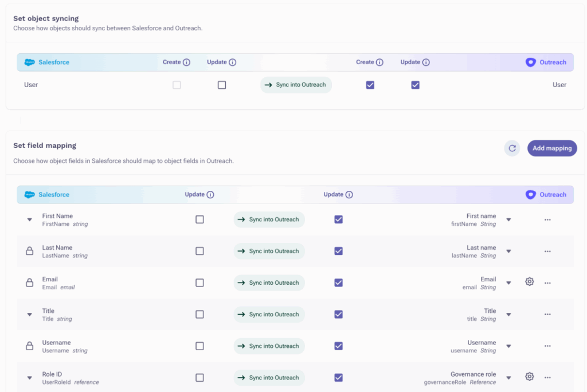Open settings gear for Governance role mapping
The width and height of the screenshot is (587, 392).
point(530,377)
